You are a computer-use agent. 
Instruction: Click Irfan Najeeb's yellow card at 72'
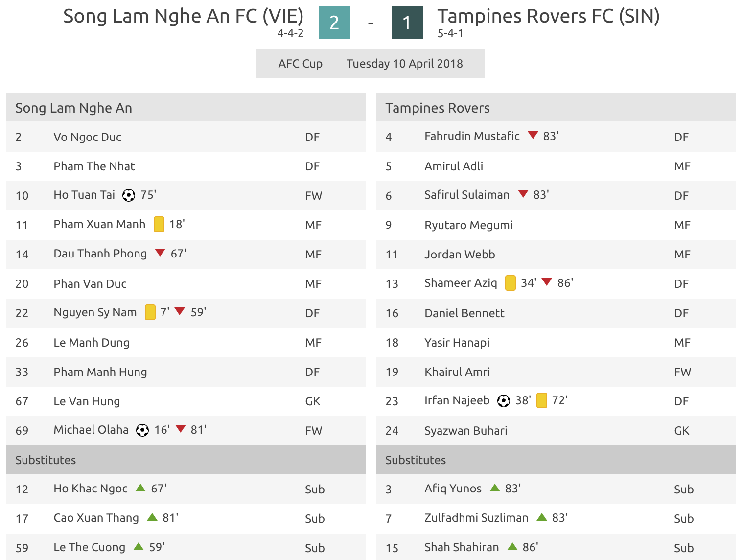542,400
